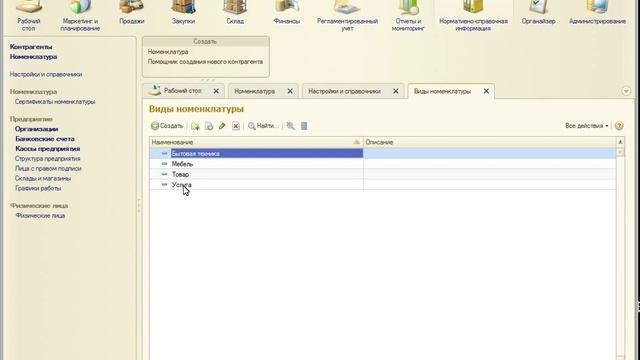
Task: Close the Номенклатура tab
Action: pos(290,91)
